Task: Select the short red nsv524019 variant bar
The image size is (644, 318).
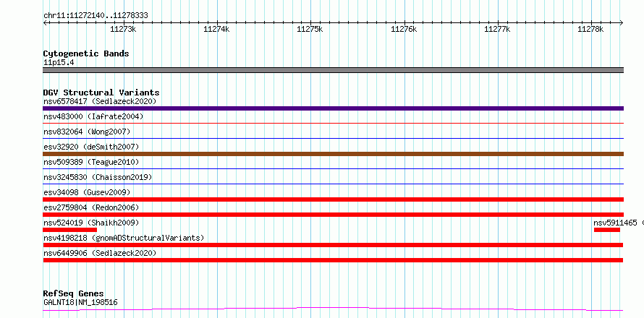Action: click(x=69, y=230)
